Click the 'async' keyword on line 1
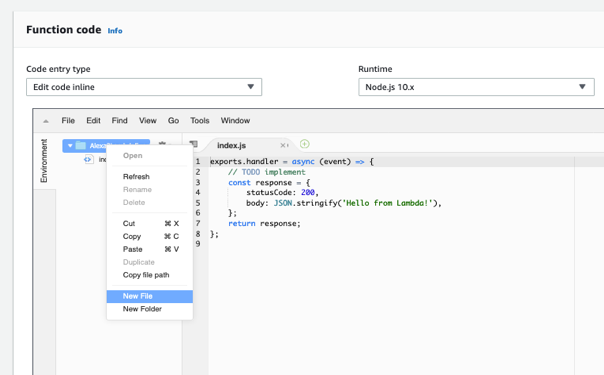The image size is (604, 375). 303,162
